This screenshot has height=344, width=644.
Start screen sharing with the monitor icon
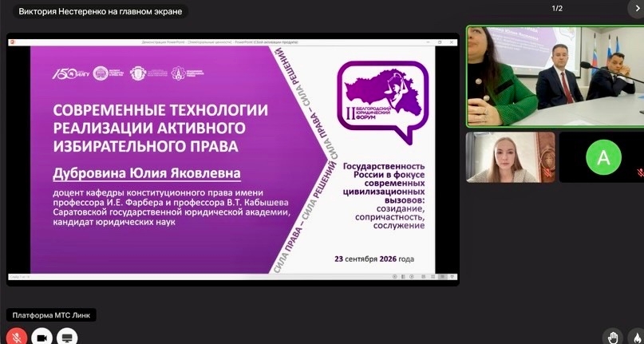point(67,337)
